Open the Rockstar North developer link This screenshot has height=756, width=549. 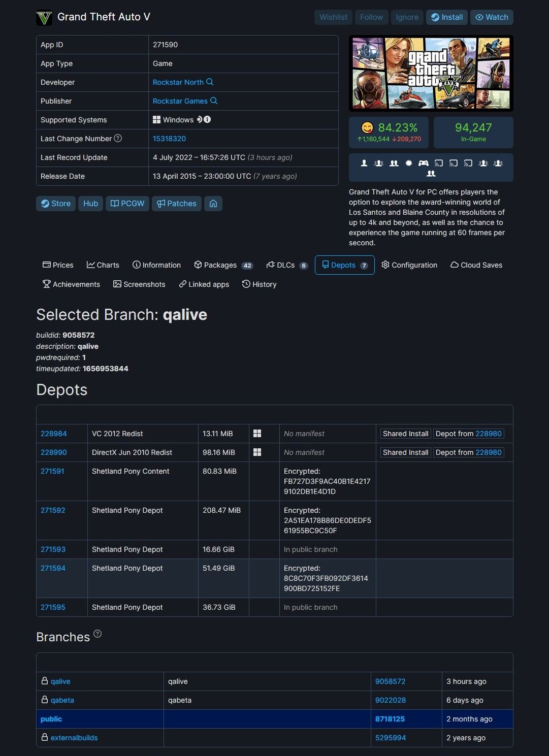[x=178, y=82]
